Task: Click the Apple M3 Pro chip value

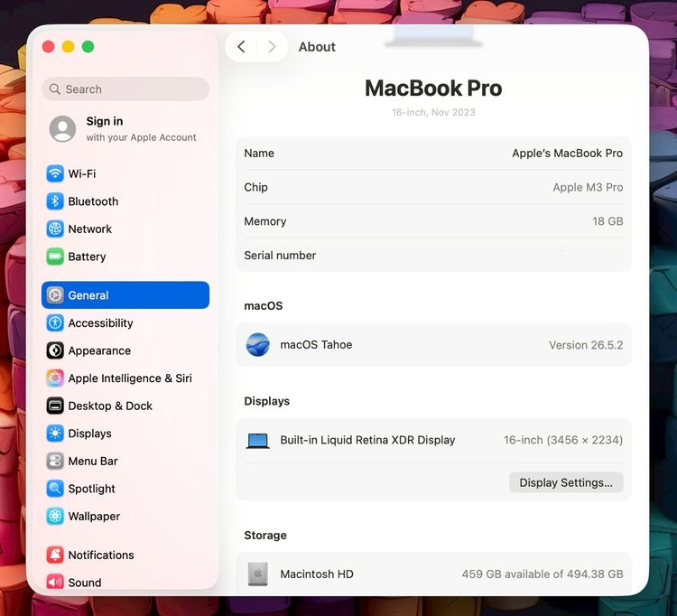Action: pos(588,187)
